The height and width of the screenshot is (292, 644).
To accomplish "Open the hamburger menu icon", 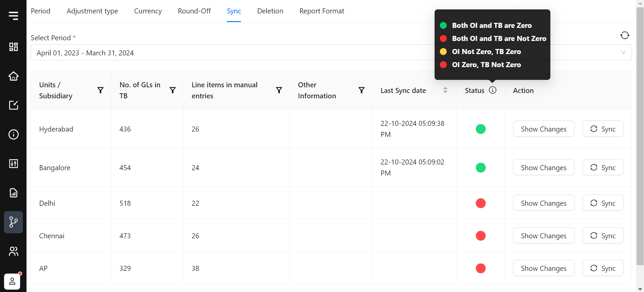I will 13,15.
